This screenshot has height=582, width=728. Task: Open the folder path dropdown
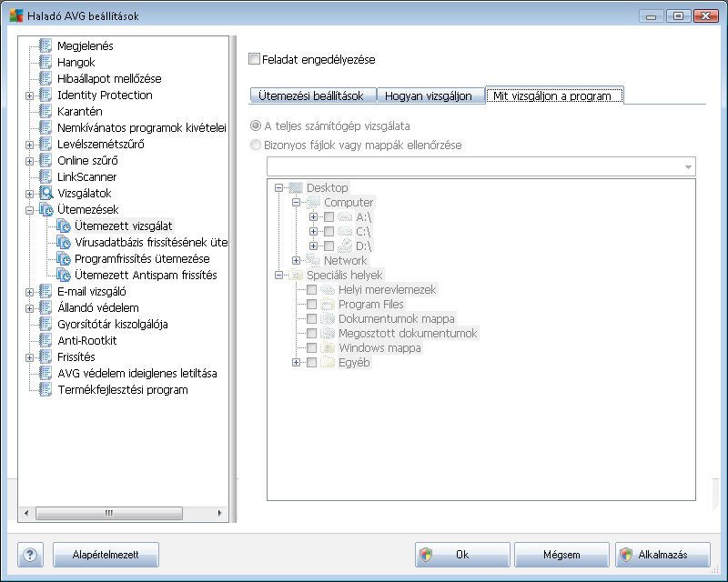click(x=688, y=166)
